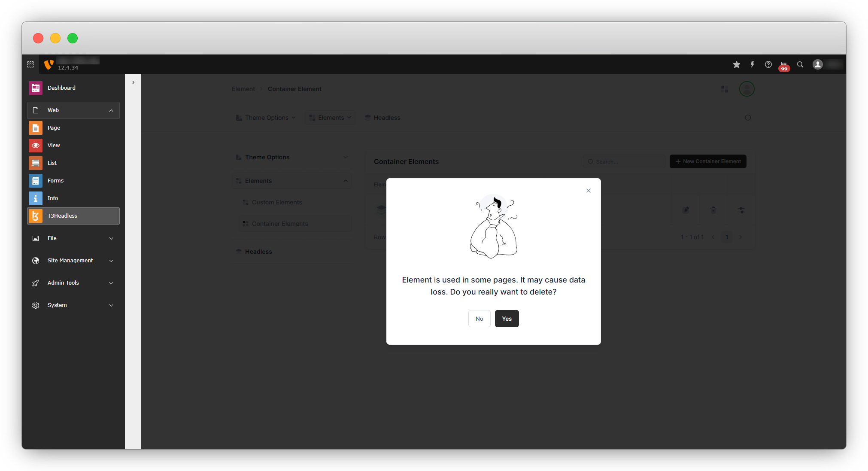Click the bookmarks star icon
Image resolution: width=868 pixels, height=471 pixels.
[737, 64]
